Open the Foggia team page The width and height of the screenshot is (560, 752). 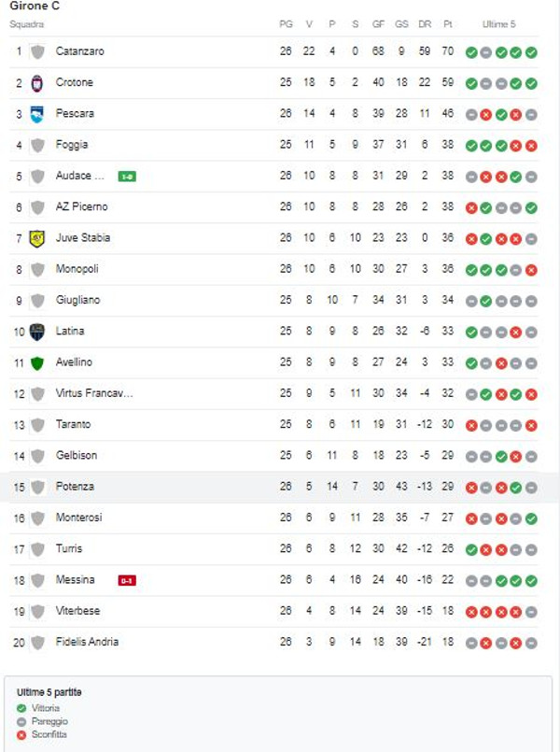coord(72,145)
